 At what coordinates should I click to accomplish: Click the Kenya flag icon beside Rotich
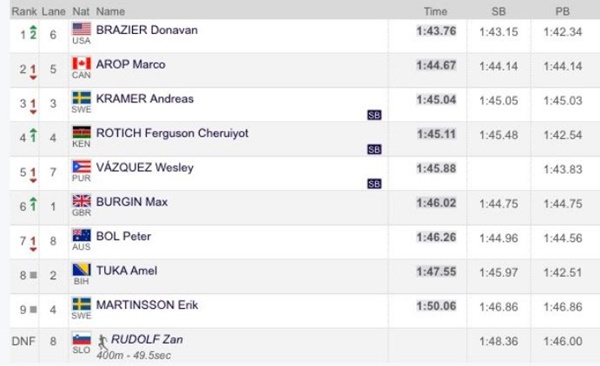(x=82, y=132)
